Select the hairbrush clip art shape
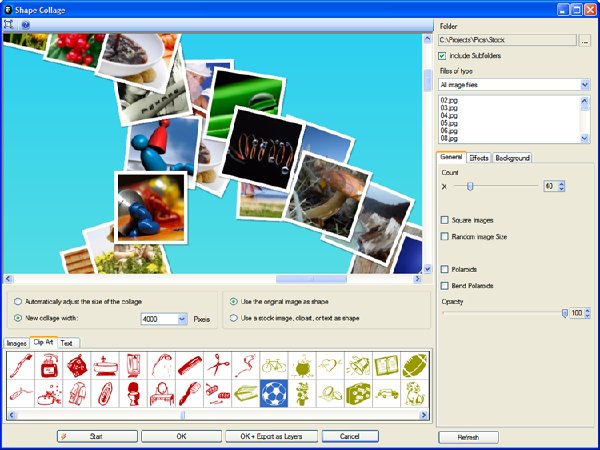This screenshot has height=450, width=600. coord(190,393)
